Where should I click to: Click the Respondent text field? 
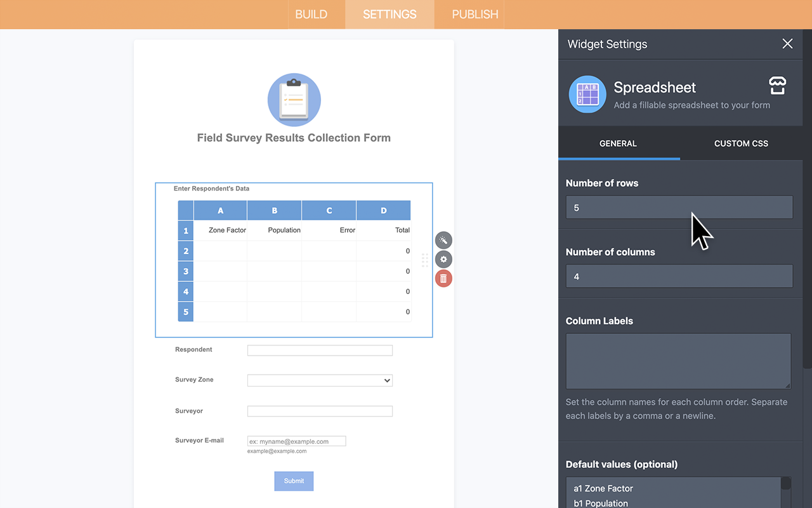(x=320, y=351)
